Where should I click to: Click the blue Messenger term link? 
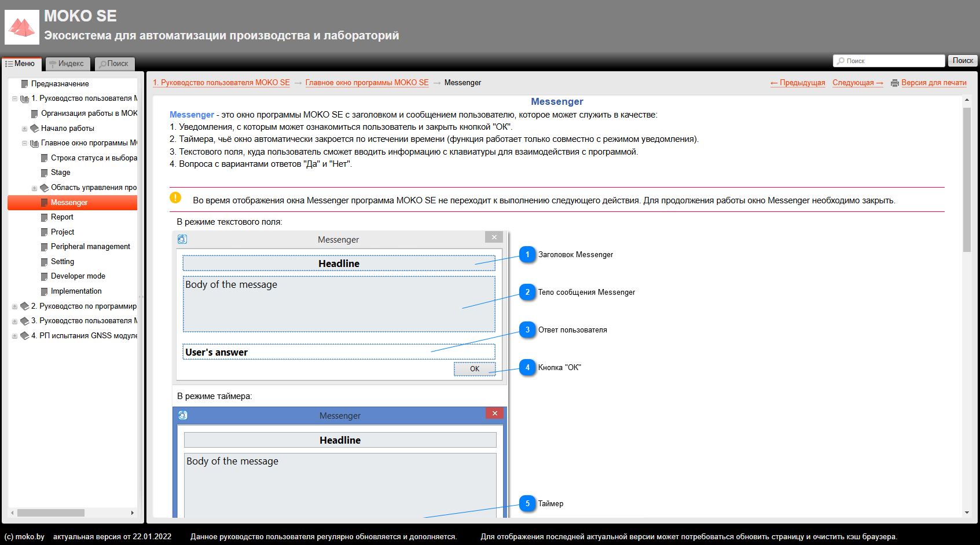tap(192, 115)
